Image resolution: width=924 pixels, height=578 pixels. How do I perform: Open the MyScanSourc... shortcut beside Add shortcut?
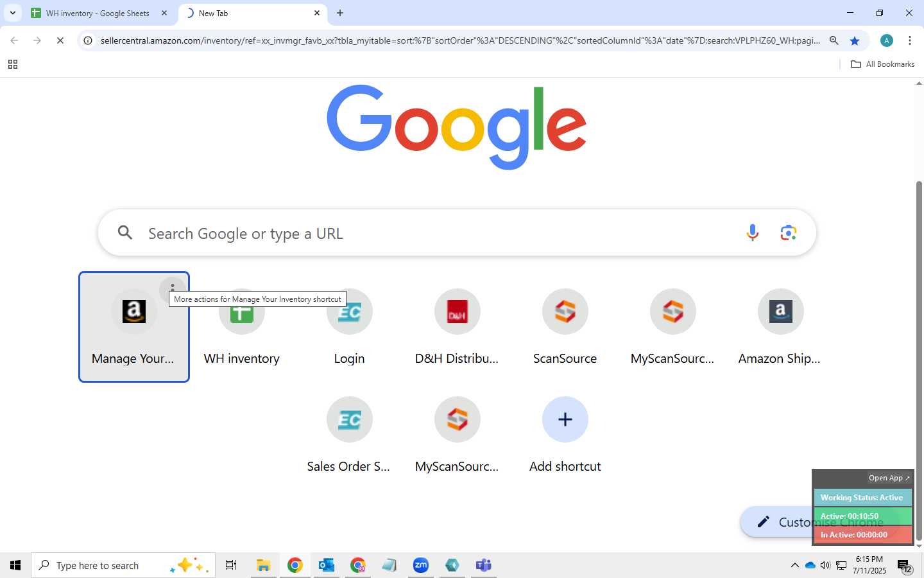[457, 435]
